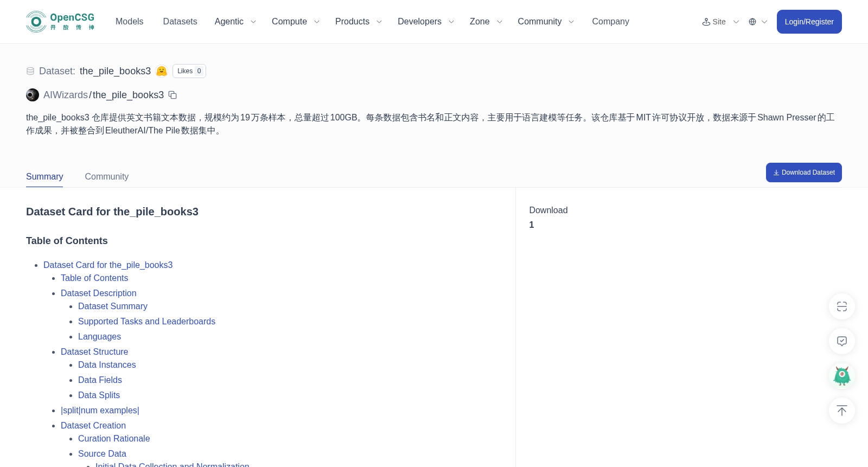Screen dimensions: 868x467
Task: Expand the Agentic menu
Action: (235, 22)
